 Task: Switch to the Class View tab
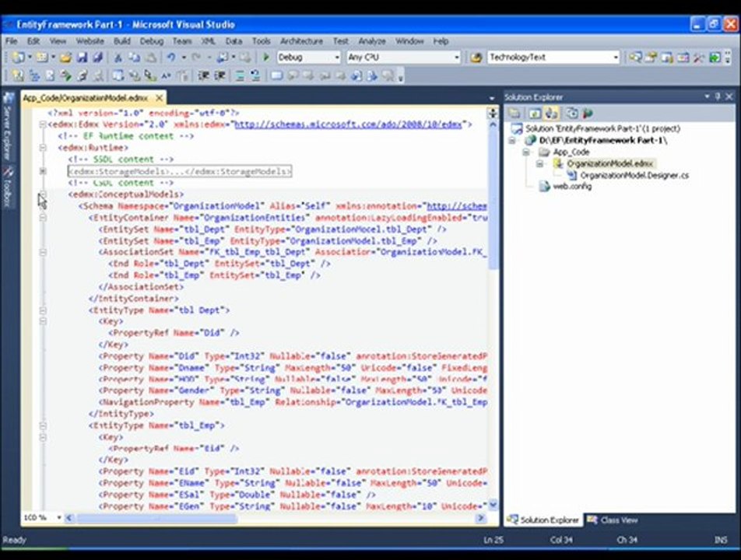click(613, 520)
